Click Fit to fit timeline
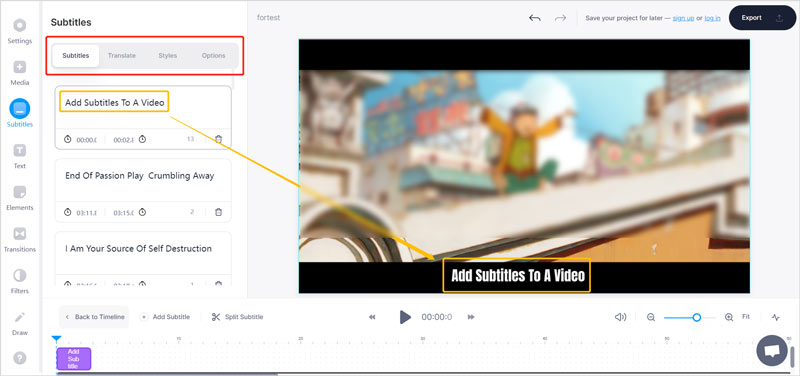The height and width of the screenshot is (376, 800). click(745, 317)
